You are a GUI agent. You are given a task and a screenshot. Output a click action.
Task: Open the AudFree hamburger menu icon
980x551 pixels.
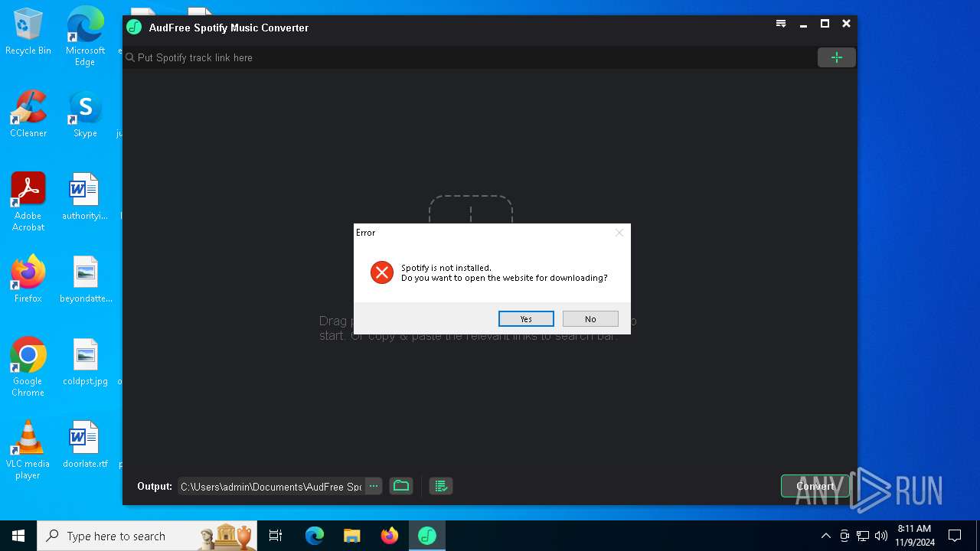(x=781, y=24)
